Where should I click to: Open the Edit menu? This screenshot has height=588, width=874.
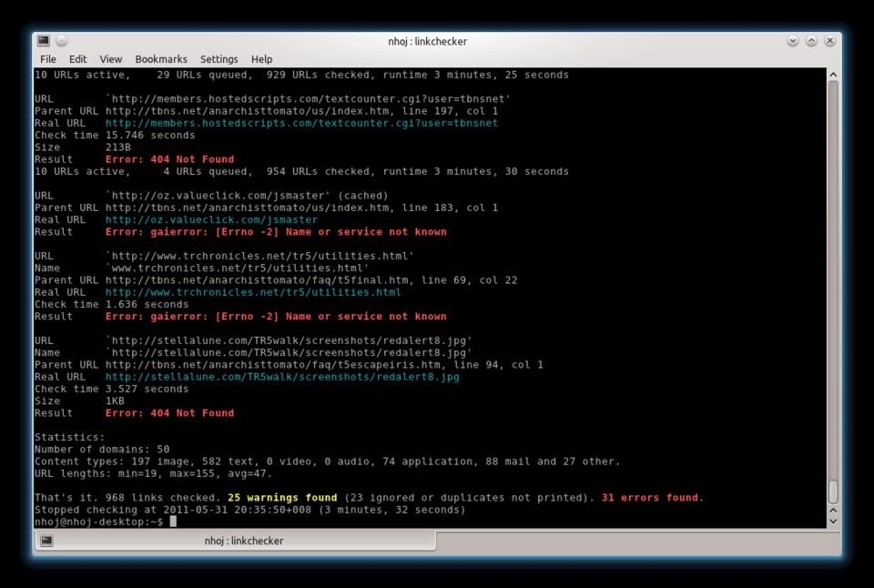77,59
